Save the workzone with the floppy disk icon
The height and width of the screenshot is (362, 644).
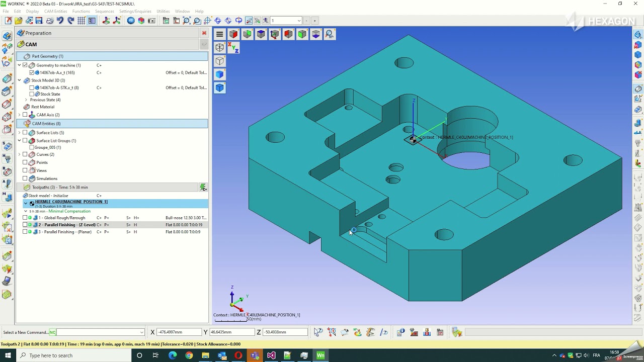pos(39,21)
